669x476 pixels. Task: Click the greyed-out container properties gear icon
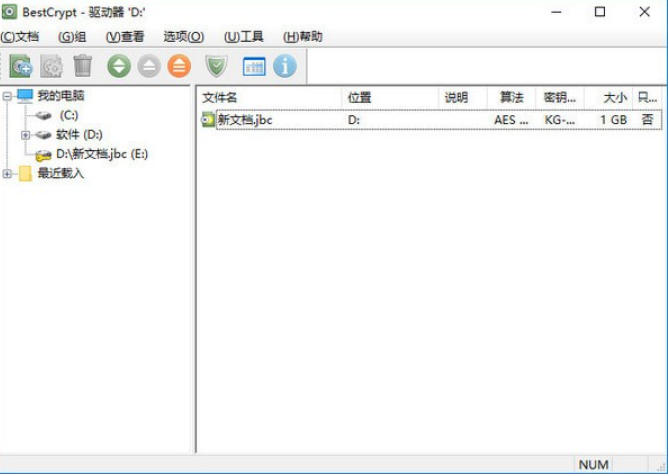coord(51,66)
